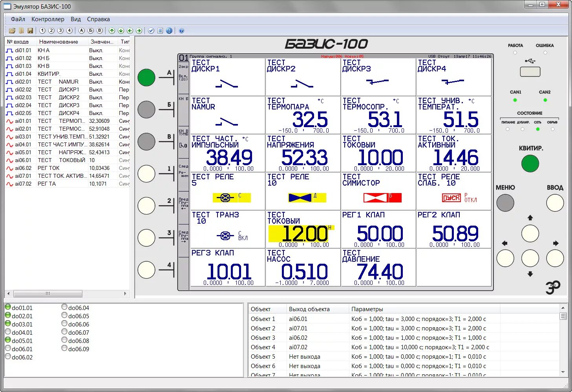The height and width of the screenshot is (392, 572).
Task: Open file using the folder toolbar icon
Action: coord(12,31)
